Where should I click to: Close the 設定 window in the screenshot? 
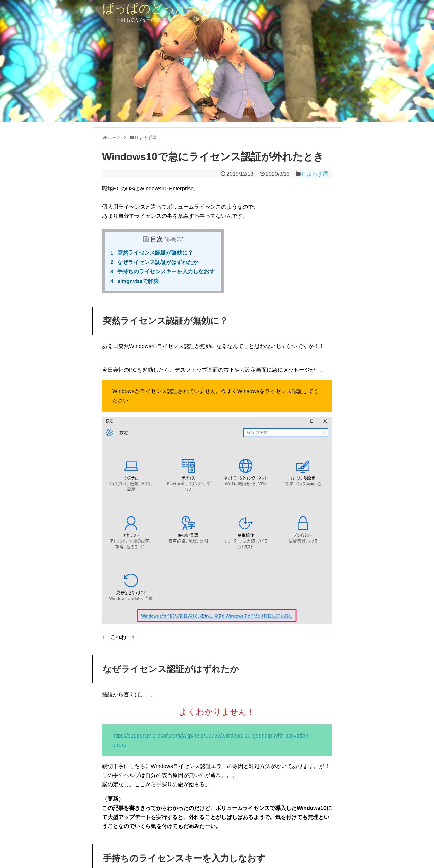click(x=325, y=421)
